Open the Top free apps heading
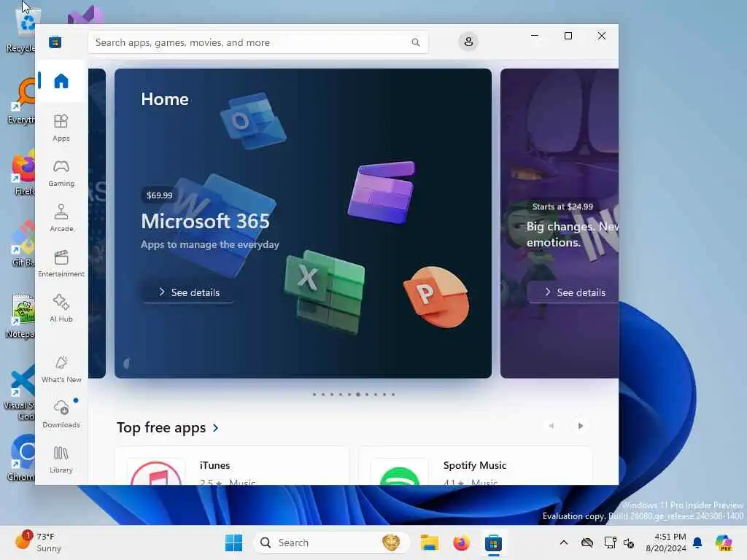747x560 pixels. click(x=161, y=427)
